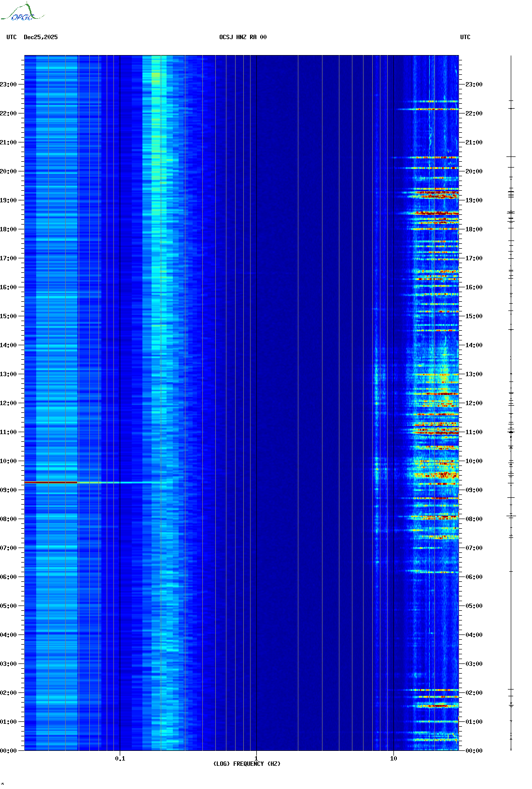Click the 09:00 label on left axis
The height and width of the screenshot is (789, 532).
tap(8, 490)
